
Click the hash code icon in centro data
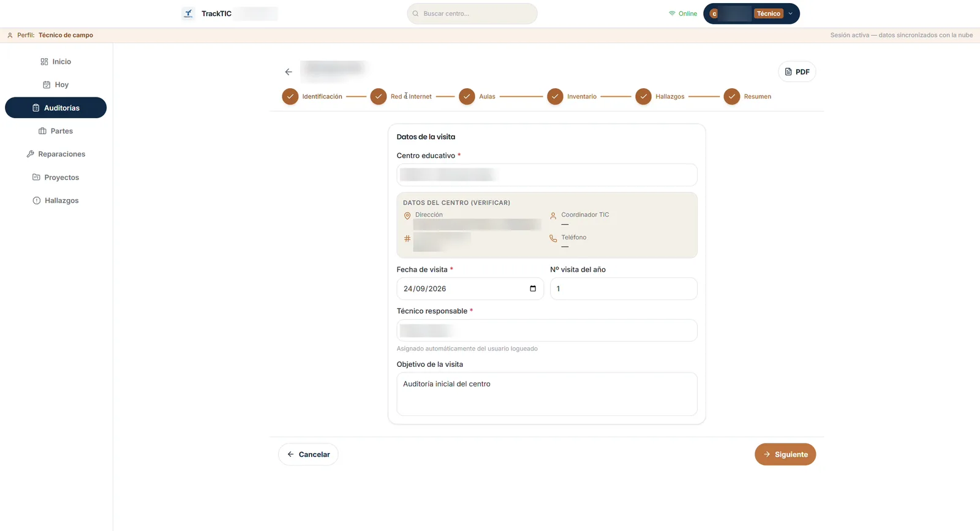click(x=407, y=238)
